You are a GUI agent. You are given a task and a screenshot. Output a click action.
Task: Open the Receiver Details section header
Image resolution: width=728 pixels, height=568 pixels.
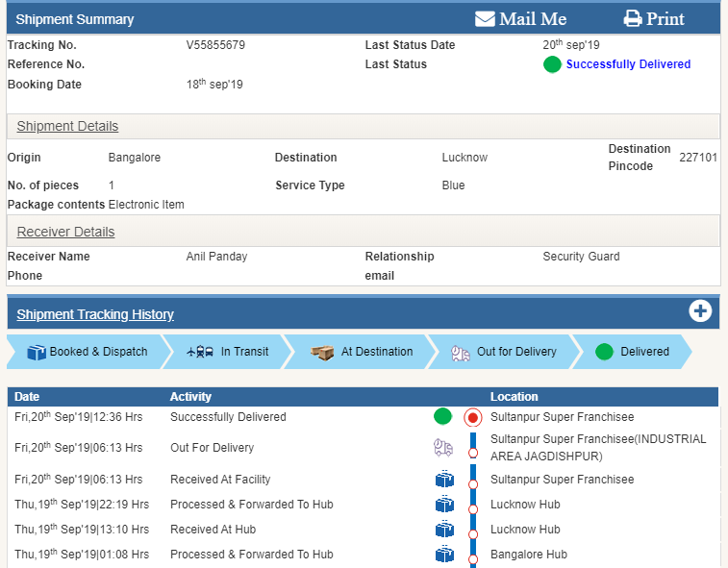click(x=65, y=233)
